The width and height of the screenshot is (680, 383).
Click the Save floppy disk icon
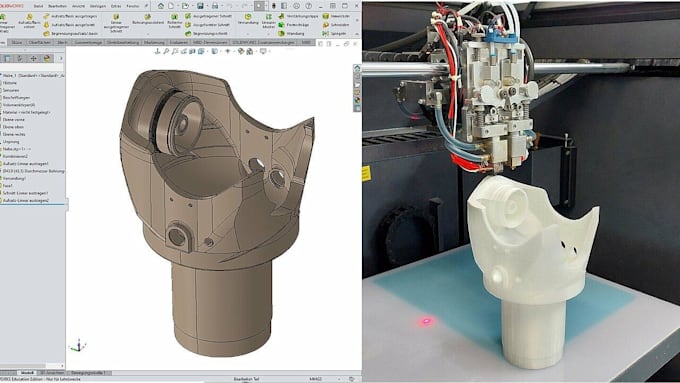click(x=200, y=6)
